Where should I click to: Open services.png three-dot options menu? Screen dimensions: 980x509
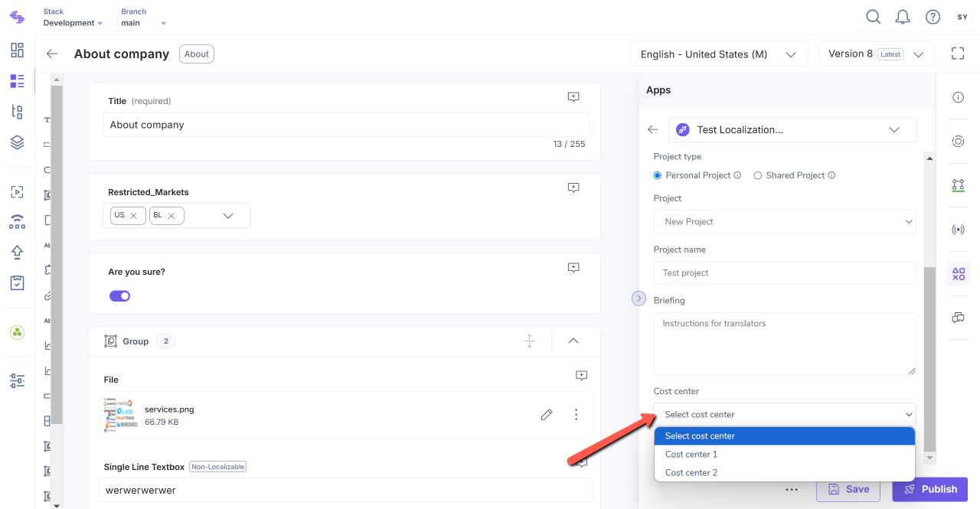pyautogui.click(x=576, y=415)
